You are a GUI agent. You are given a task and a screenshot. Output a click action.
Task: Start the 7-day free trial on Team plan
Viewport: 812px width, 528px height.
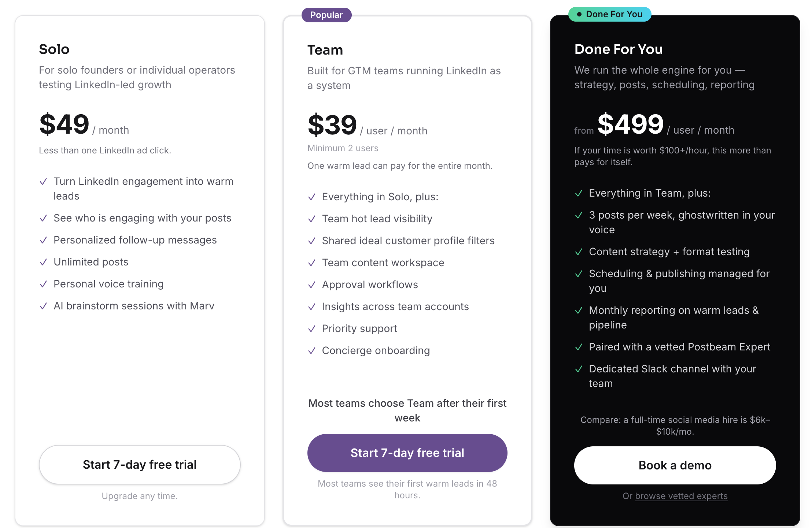(407, 453)
